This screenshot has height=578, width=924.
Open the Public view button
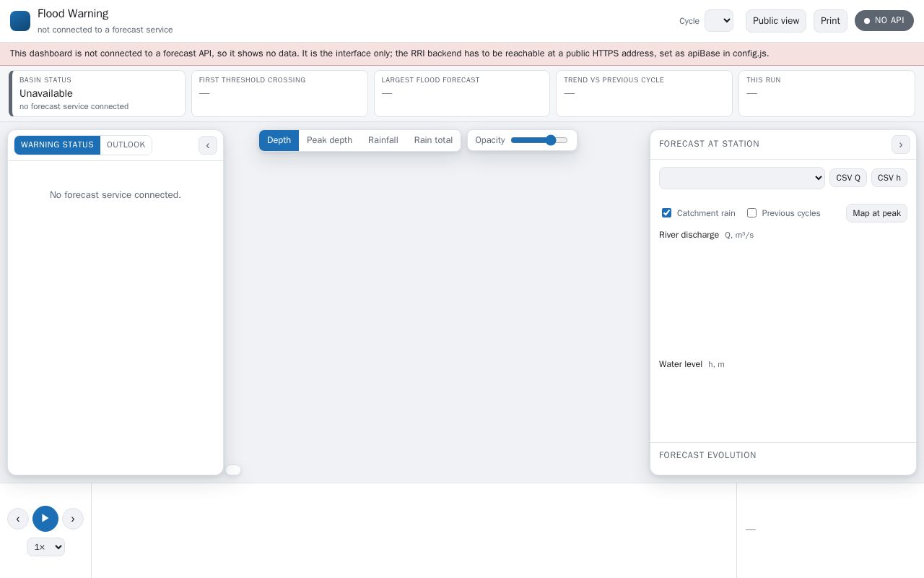coord(776,21)
